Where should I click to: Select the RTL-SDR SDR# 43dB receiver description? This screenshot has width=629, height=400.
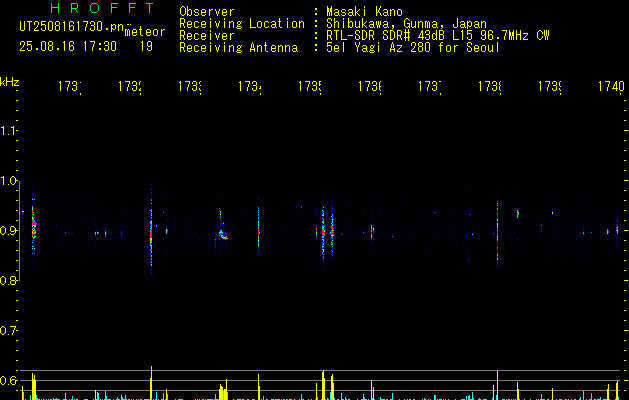click(438, 36)
